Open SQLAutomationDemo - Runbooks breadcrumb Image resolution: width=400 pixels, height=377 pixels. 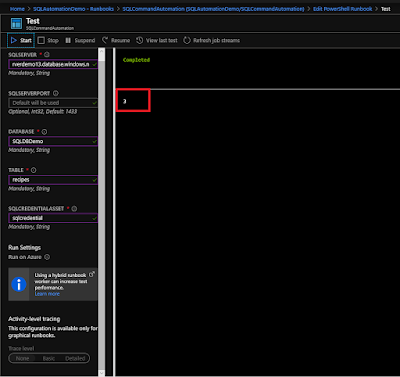coord(73,9)
